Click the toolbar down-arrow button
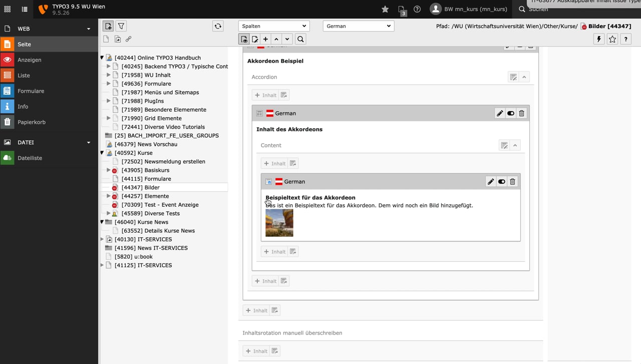This screenshot has width=641, height=364. (x=287, y=39)
